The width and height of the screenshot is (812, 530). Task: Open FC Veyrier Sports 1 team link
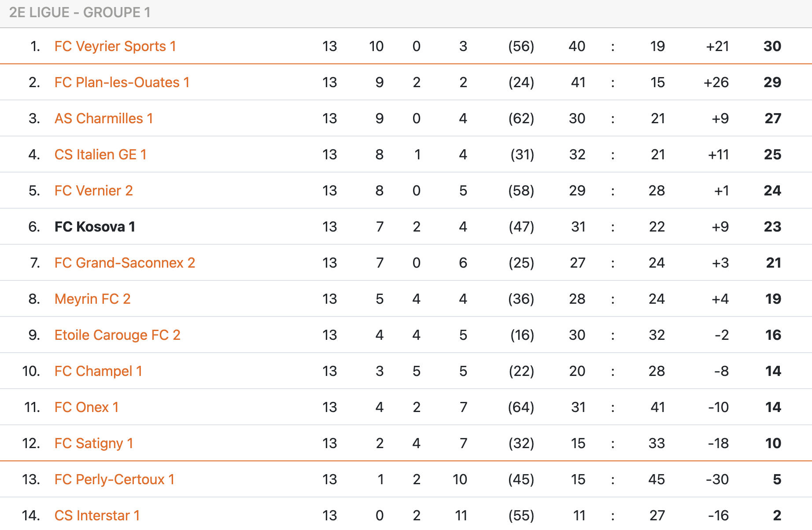click(115, 46)
